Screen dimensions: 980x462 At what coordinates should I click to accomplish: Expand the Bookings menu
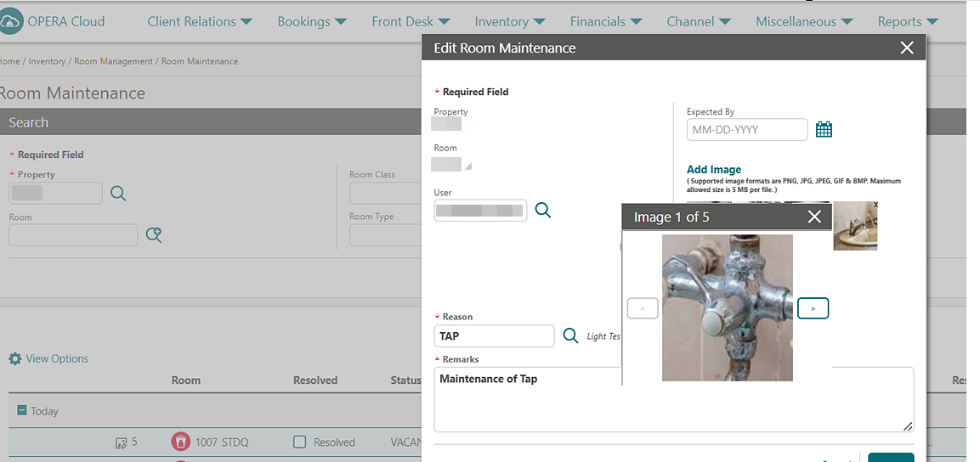[312, 21]
